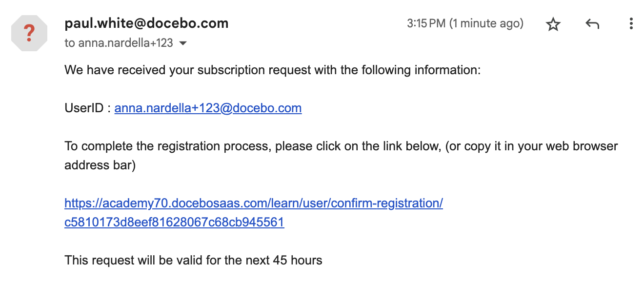
Task: Click the c5810173d8eef81628067c68cb945561 link line
Action: (174, 223)
